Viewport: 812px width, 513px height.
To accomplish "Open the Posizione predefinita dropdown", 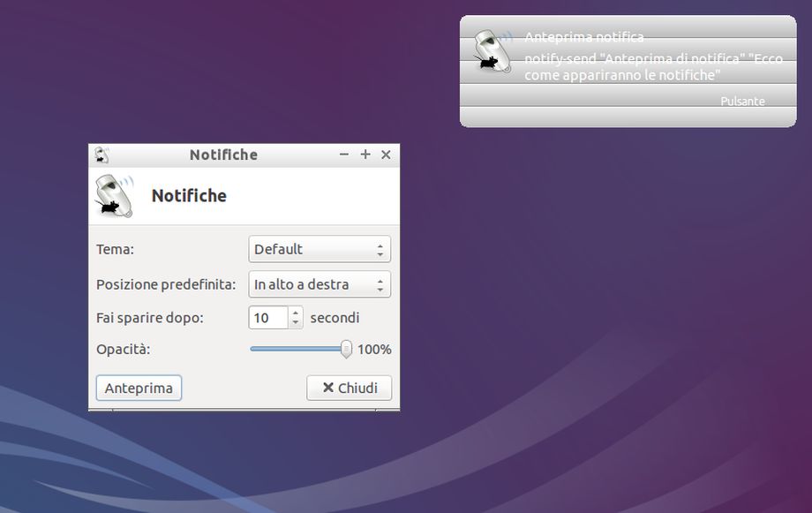I will pos(320,284).
